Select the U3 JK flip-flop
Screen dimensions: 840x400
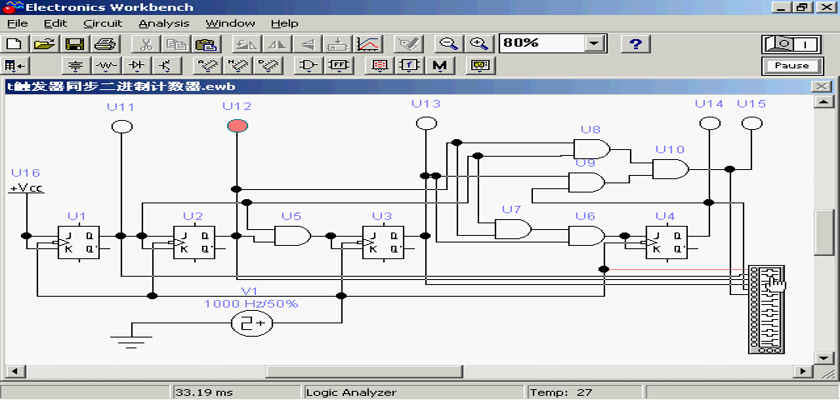click(x=383, y=243)
